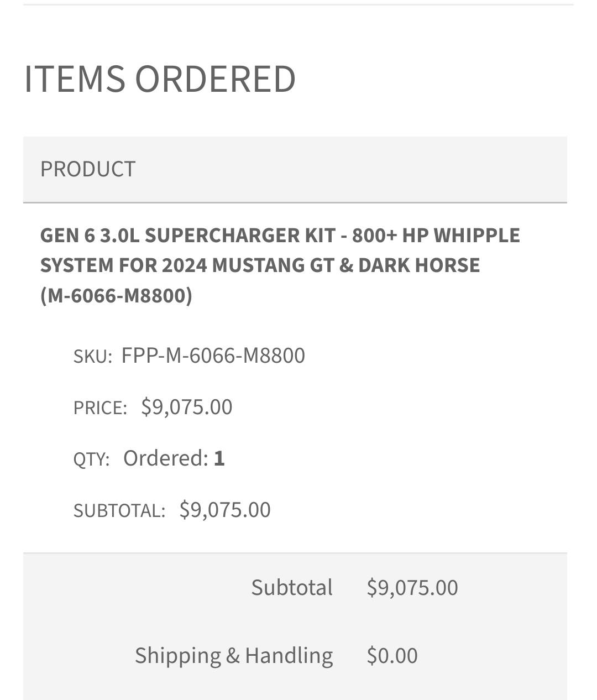
Task: Click the part number (M-6066-M8800) in the title
Action: [116, 296]
